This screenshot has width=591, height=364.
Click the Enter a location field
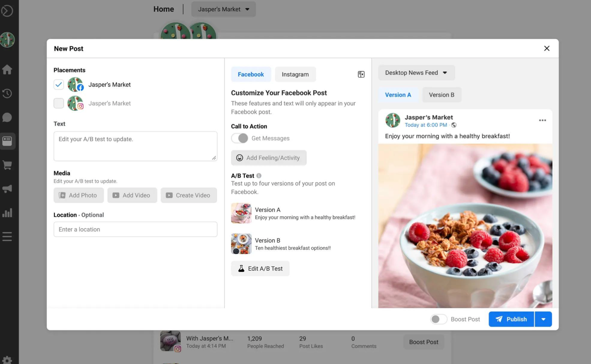point(135,230)
